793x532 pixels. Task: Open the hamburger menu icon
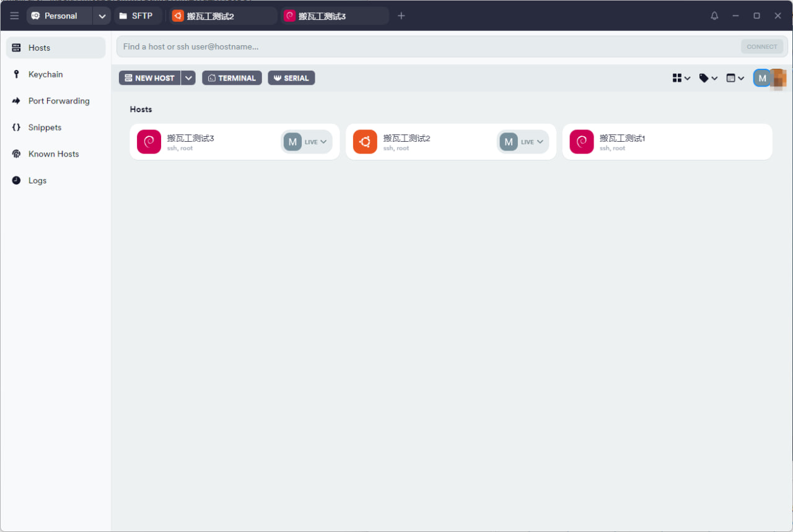point(14,16)
